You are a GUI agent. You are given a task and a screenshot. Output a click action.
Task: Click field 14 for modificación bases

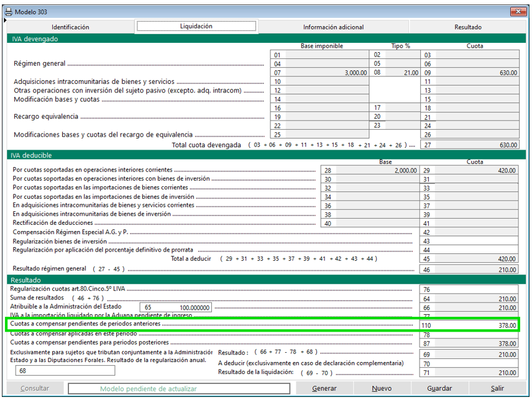[x=319, y=99]
